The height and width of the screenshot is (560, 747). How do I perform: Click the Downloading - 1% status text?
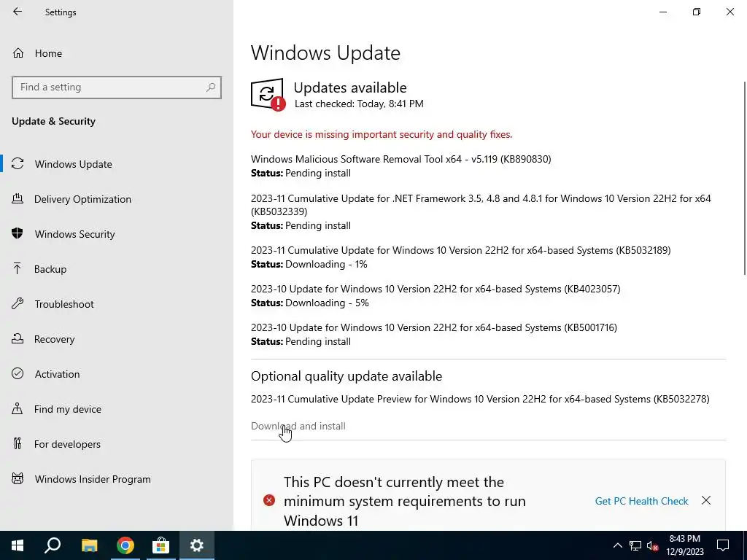pos(326,264)
